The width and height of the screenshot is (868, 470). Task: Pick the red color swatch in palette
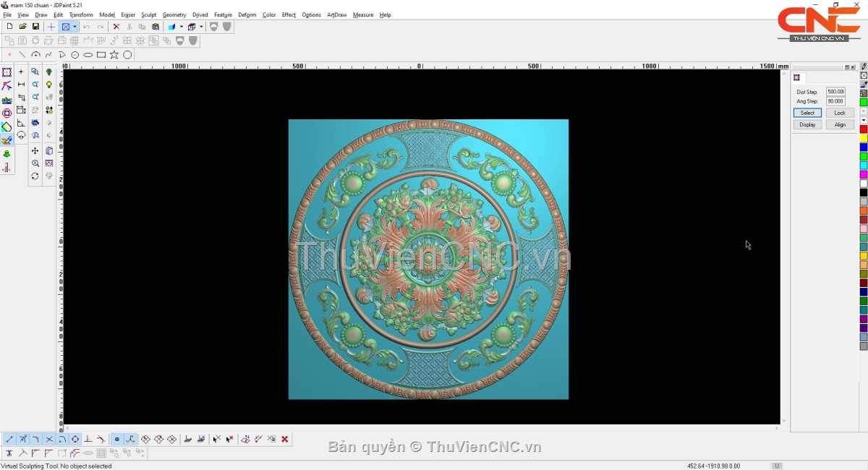click(863, 129)
